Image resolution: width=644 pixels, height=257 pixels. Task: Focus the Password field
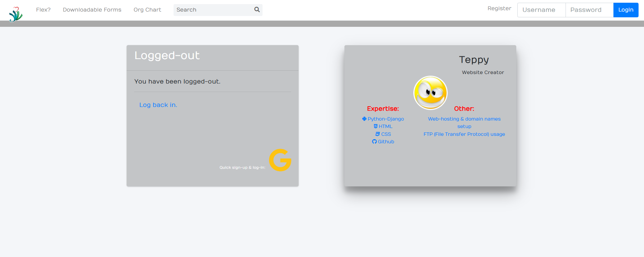[589, 10]
